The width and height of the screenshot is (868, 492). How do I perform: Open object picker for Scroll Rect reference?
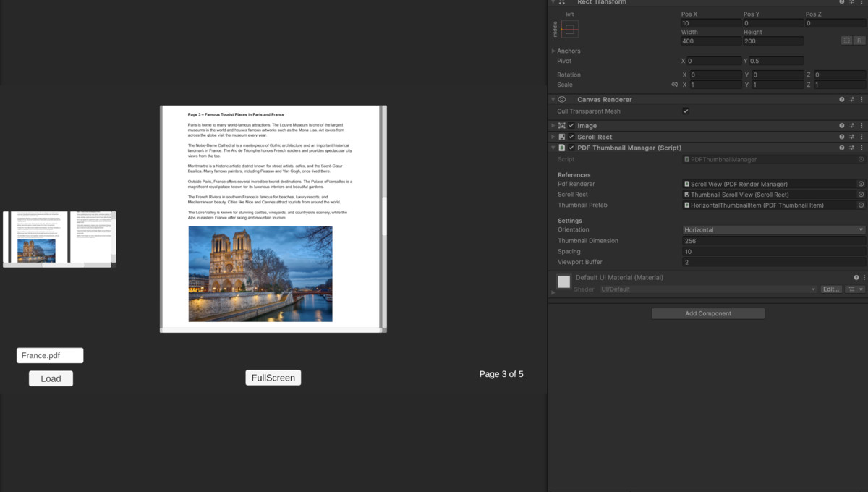(x=861, y=195)
